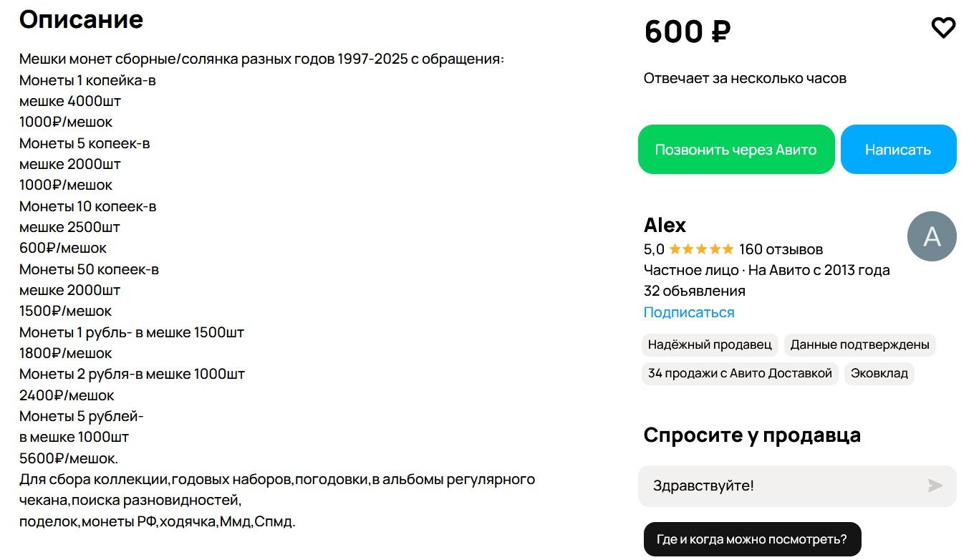The image size is (979, 560).
Task: Open the 160 отзывов reviews
Action: [x=781, y=249]
